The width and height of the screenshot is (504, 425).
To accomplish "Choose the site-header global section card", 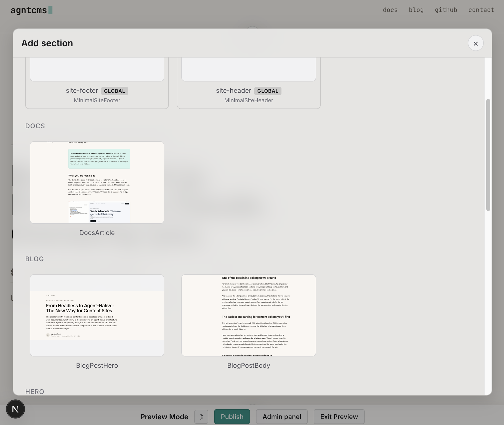I will click(249, 83).
